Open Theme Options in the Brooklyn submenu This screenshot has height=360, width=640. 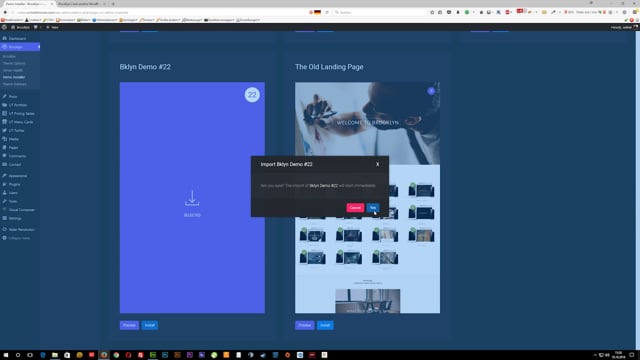tap(14, 63)
